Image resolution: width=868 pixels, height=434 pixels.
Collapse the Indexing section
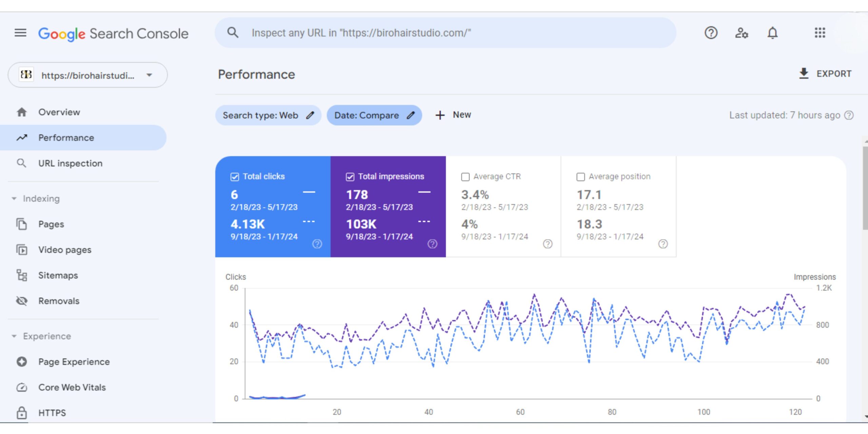(14, 199)
